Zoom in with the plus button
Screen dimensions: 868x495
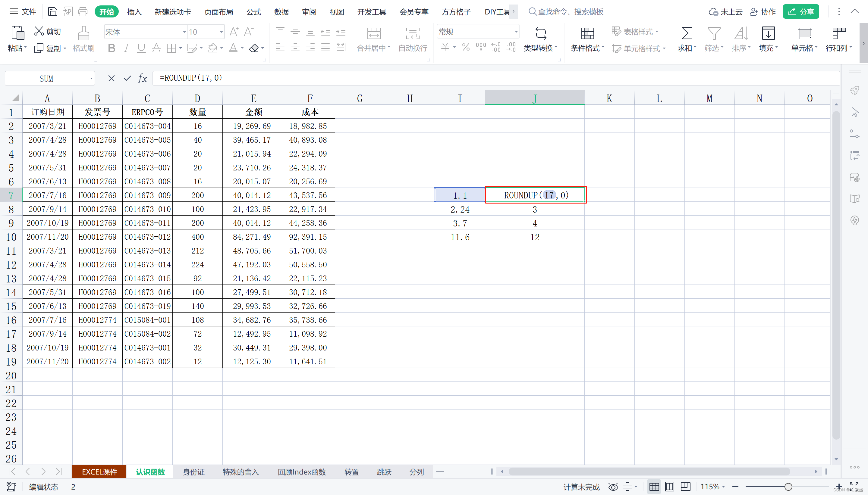click(839, 487)
